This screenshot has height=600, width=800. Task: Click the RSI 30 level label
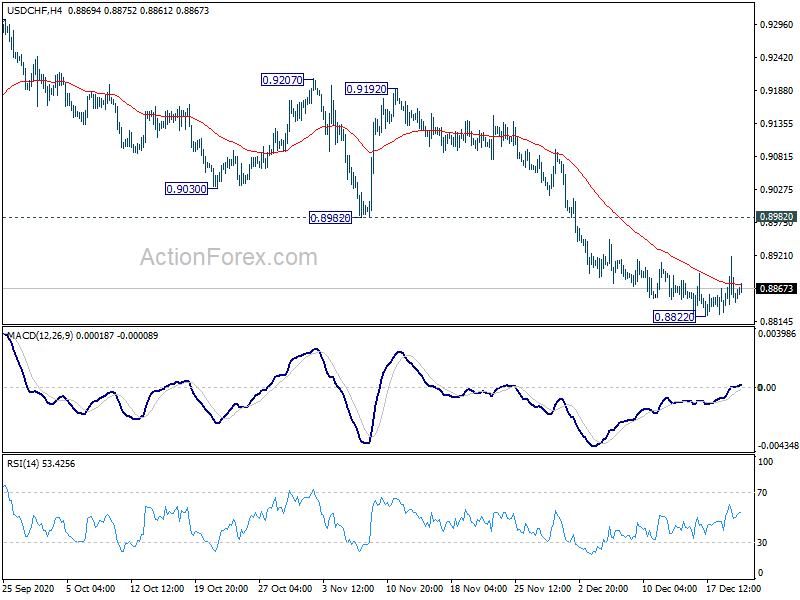(762, 543)
